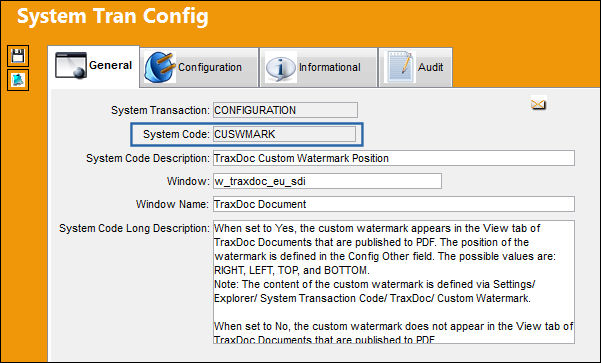Click the System Code Long Description label
The height and width of the screenshot is (363, 601).
(135, 228)
